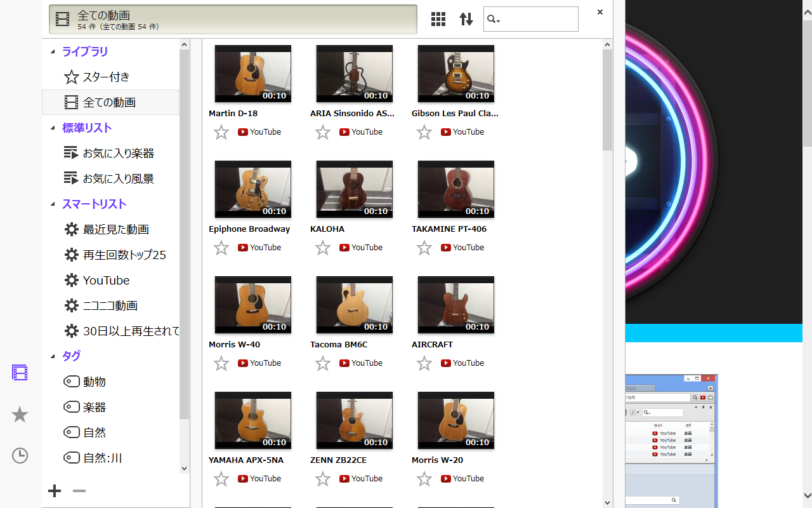This screenshot has width=812, height=508.
Task: Play the Epiphone Broadway thumbnail
Action: 253,189
